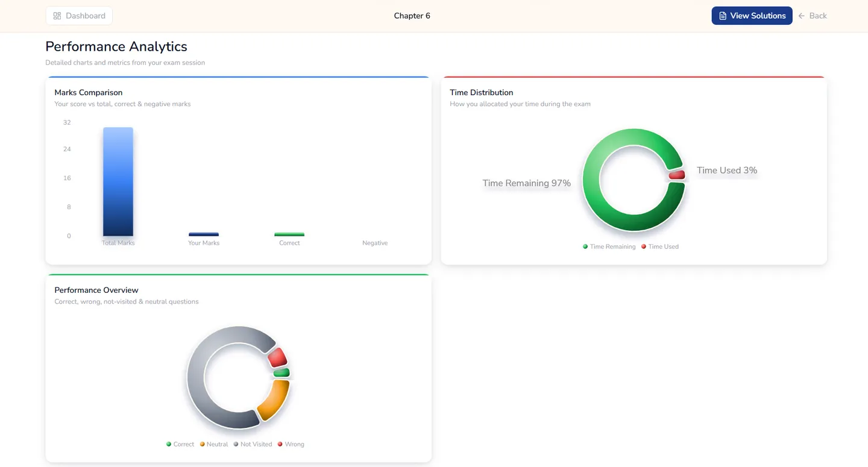This screenshot has height=467, width=868.
Task: Click the Your Marks axis label
Action: tap(204, 243)
